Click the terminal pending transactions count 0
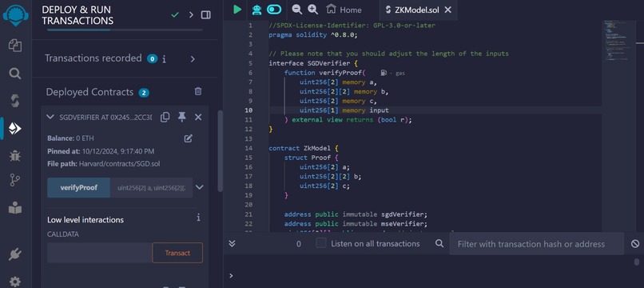The width and height of the screenshot is (644, 288). [x=299, y=244]
